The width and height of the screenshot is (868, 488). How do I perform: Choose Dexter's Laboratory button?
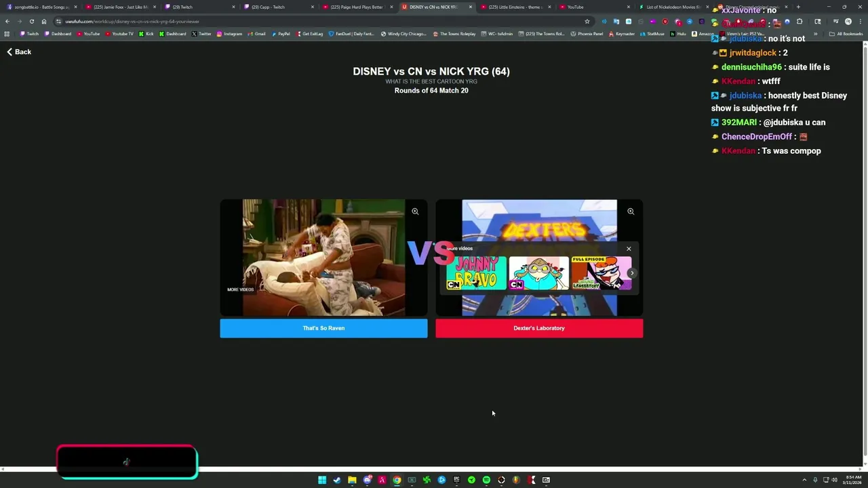(539, 328)
